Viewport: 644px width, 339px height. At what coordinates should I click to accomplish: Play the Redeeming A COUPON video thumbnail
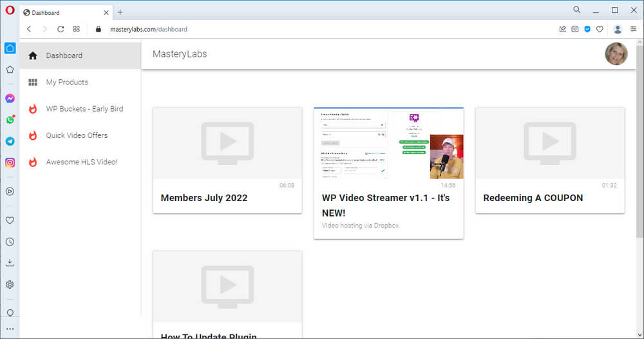pos(550,143)
